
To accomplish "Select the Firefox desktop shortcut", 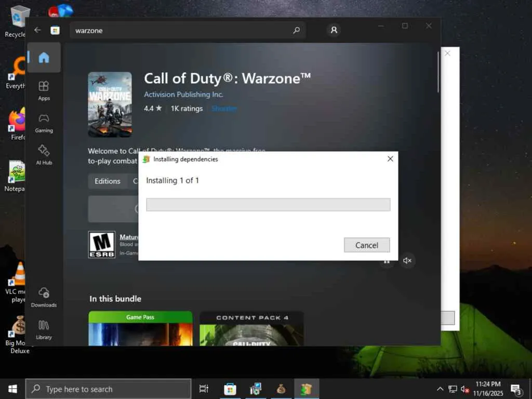I will [x=16, y=124].
